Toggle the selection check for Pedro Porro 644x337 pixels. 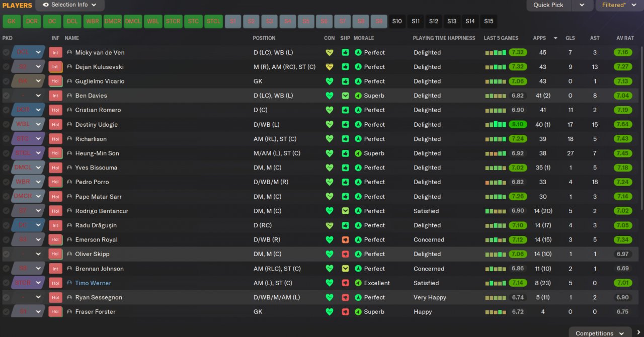click(6, 182)
